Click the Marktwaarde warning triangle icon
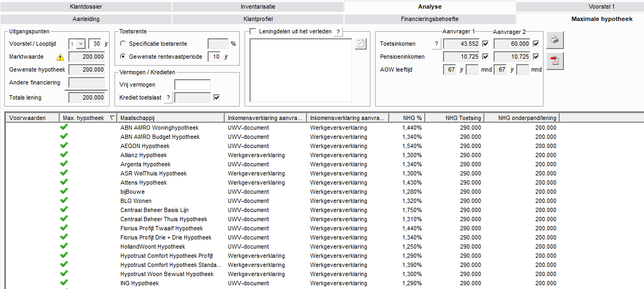 click(60, 57)
